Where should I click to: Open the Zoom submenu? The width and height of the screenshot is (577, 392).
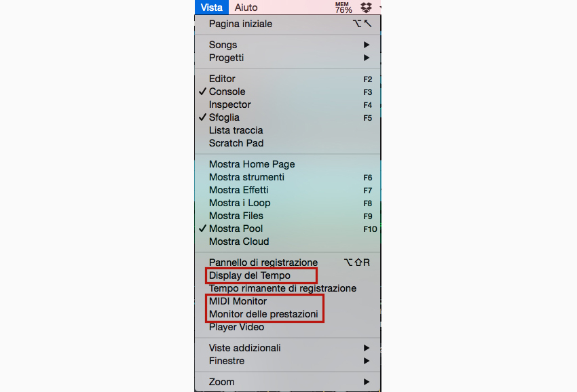pyautogui.click(x=287, y=382)
